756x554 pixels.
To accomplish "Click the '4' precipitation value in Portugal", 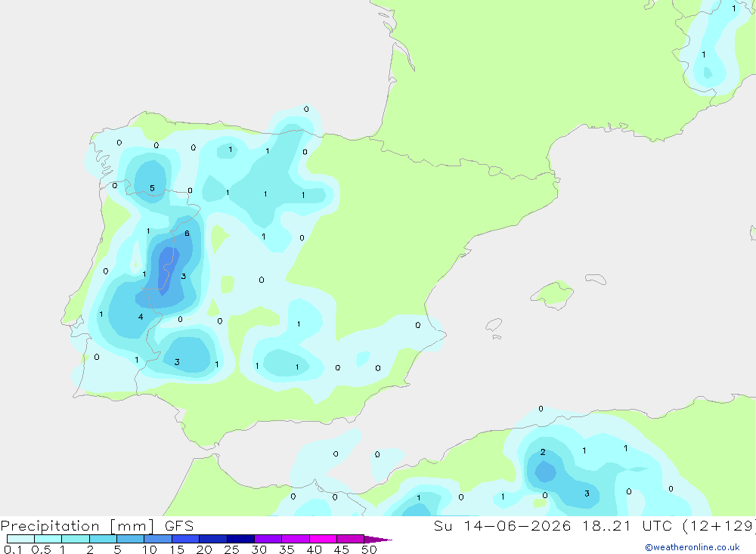I will (x=141, y=317).
